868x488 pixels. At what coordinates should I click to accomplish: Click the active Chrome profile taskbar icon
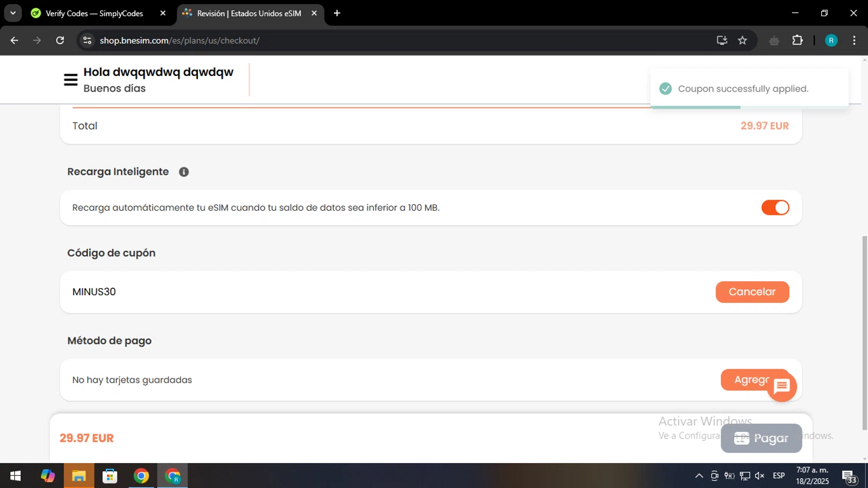[x=172, y=476]
